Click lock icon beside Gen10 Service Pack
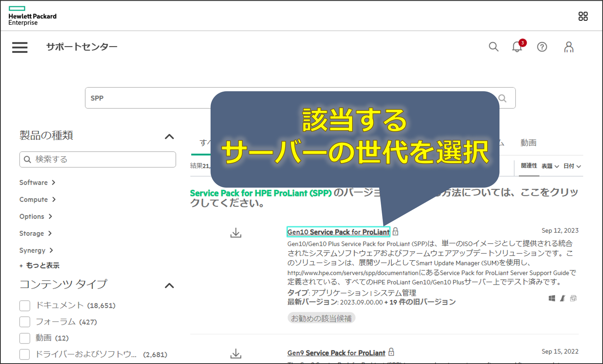Screen dimensions: 603x364 coord(396,231)
